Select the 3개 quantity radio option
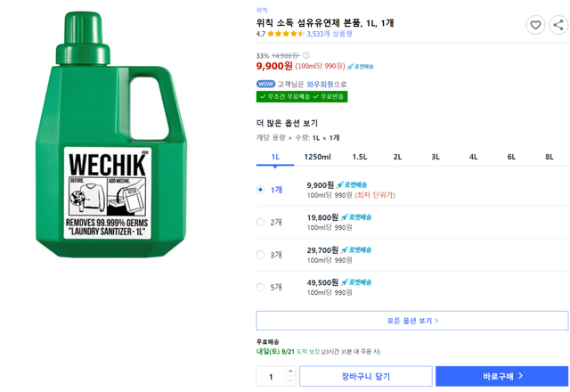The height and width of the screenshot is (392, 570). tap(260, 254)
